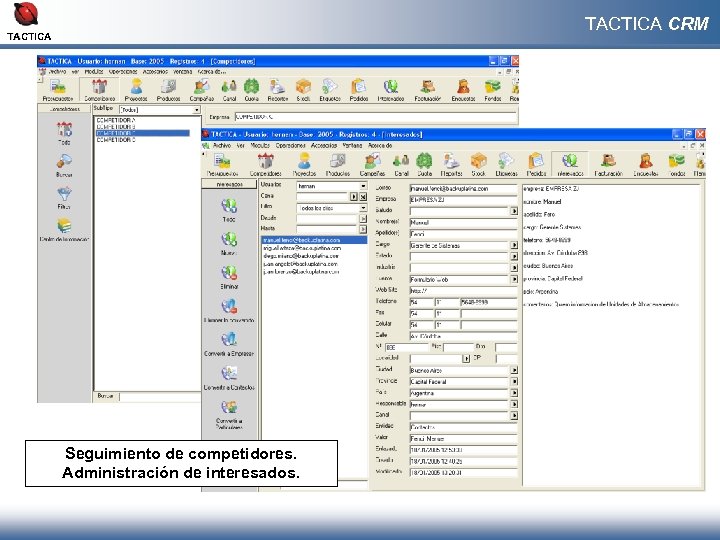Open Competidores in the Interesados window toolbar

pos(265,165)
